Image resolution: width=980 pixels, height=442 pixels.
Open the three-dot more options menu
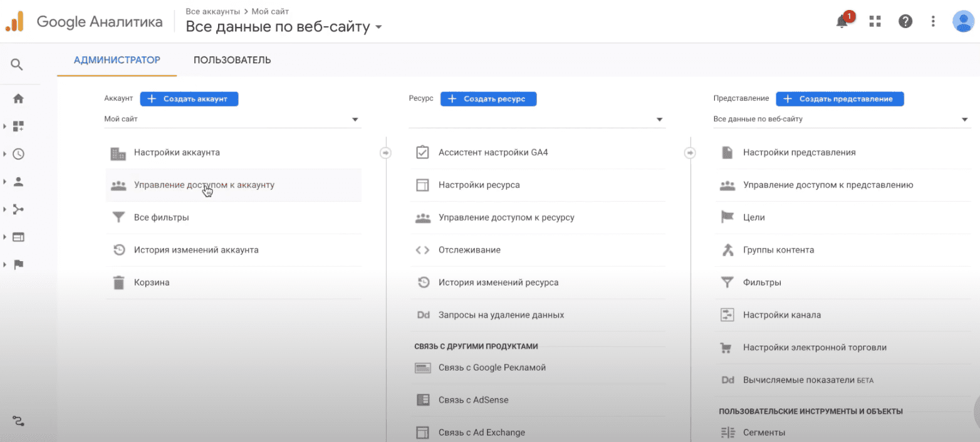pos(934,22)
